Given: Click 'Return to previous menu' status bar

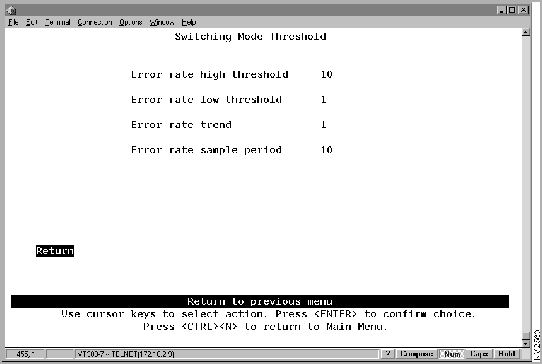Looking at the screenshot, I should pyautogui.click(x=260, y=301).
